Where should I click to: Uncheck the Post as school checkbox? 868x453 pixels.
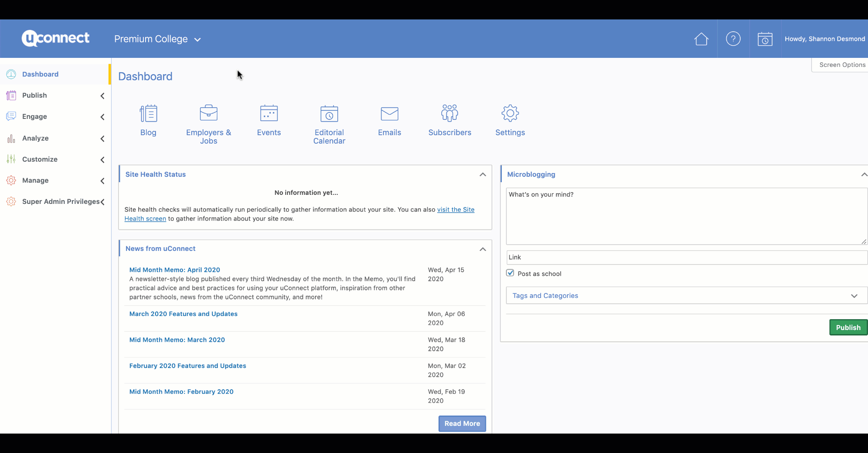(510, 273)
